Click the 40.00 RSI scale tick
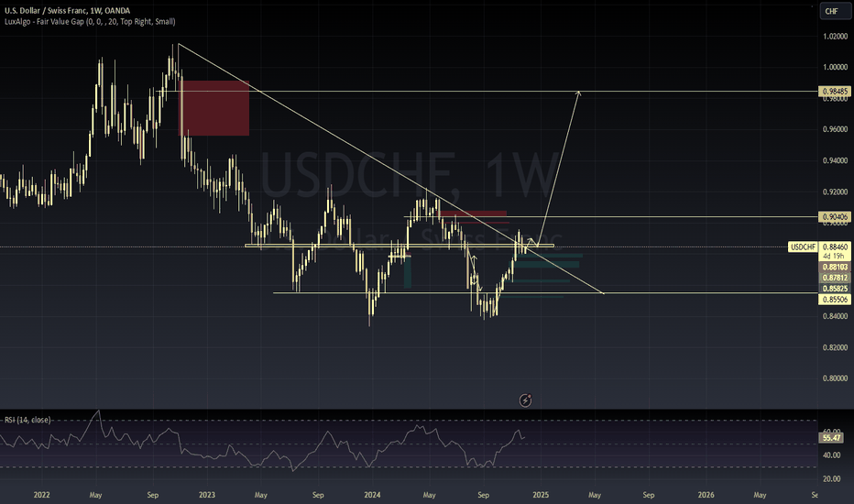 (x=832, y=455)
